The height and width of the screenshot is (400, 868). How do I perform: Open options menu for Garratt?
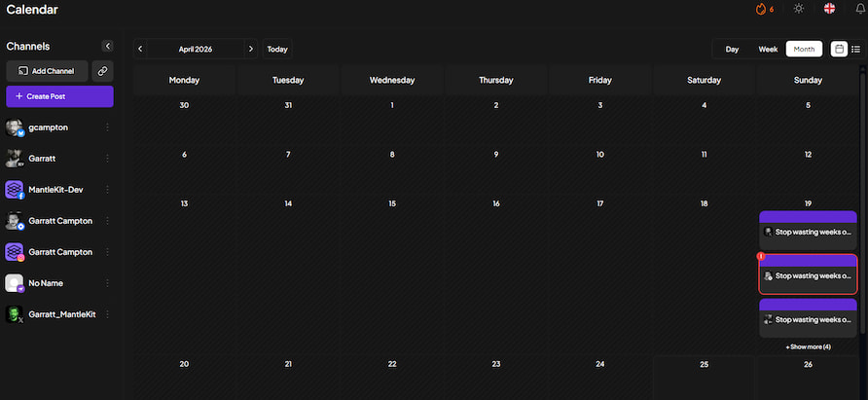(x=107, y=159)
